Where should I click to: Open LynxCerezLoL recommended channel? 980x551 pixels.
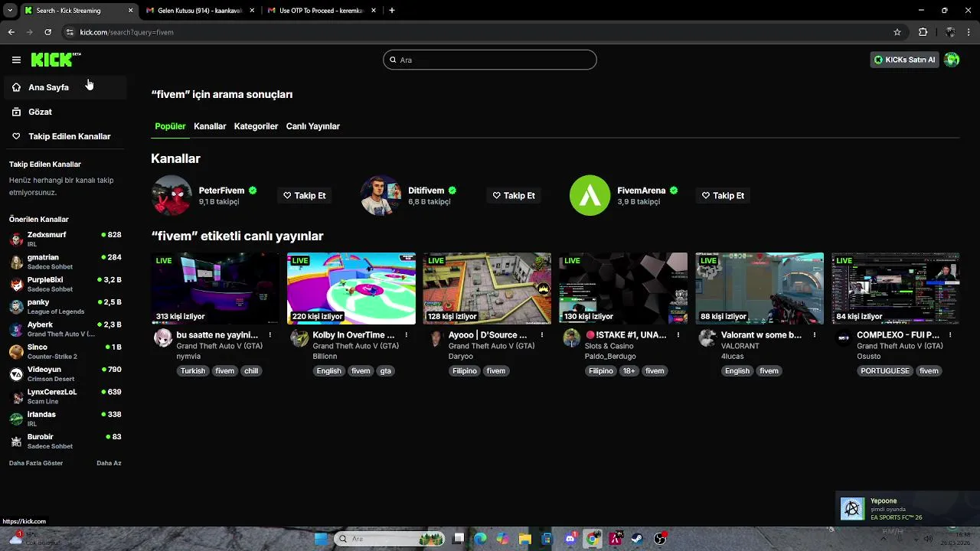click(x=64, y=396)
